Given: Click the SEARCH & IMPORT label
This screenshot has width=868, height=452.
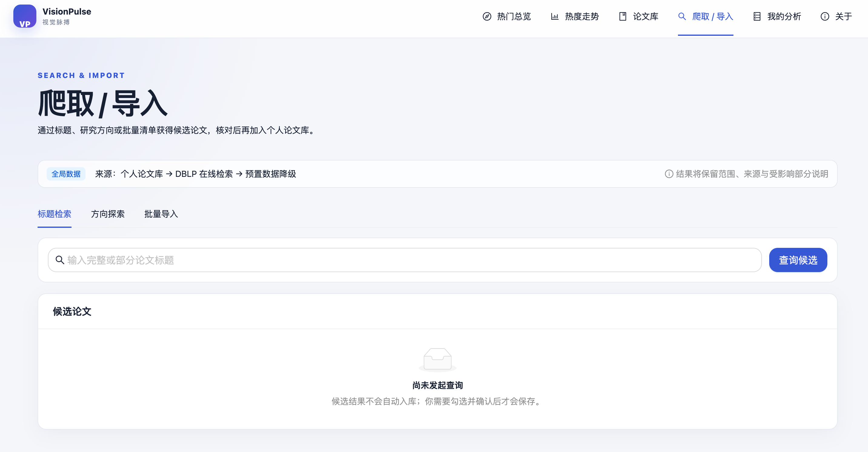Looking at the screenshot, I should coord(81,75).
